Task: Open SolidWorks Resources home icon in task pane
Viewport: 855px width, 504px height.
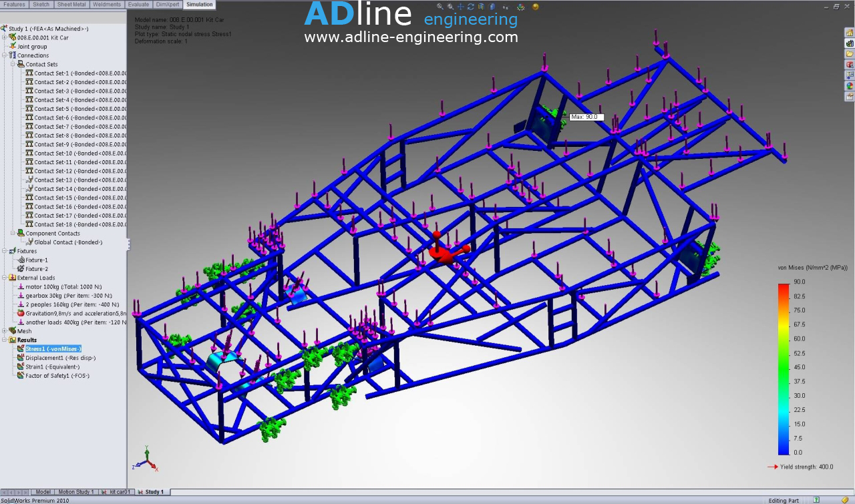Action: click(850, 32)
